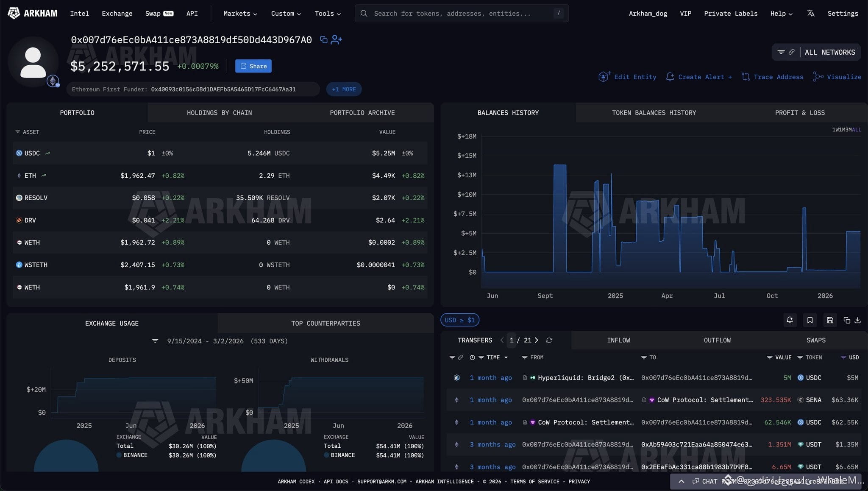Click the Trace Address link
The height and width of the screenshot is (491, 868).
(x=772, y=77)
